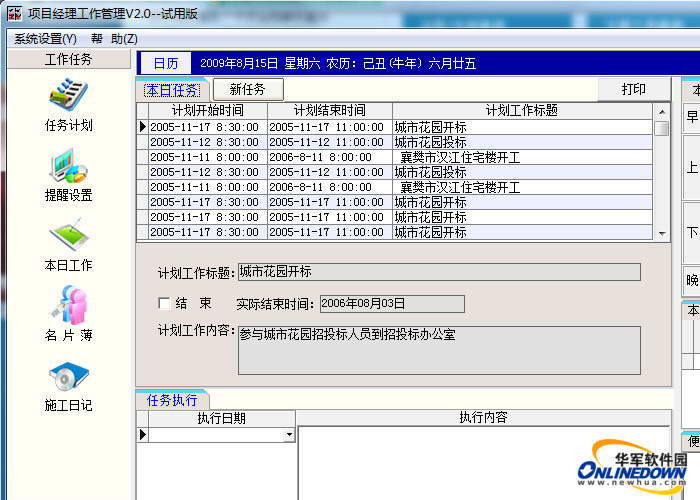Image resolution: width=700 pixels, height=500 pixels.
Task: Switch to the 本日任务 tab
Action: [172, 90]
